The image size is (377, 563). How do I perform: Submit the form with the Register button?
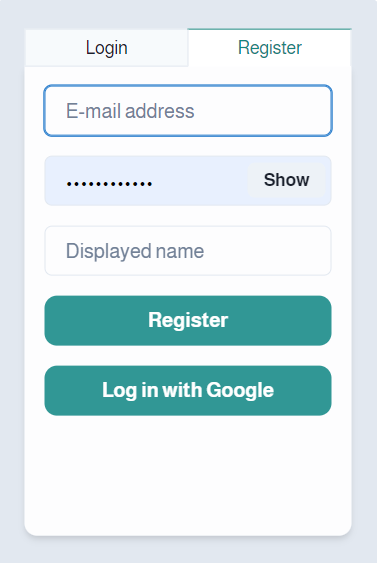coord(188,320)
